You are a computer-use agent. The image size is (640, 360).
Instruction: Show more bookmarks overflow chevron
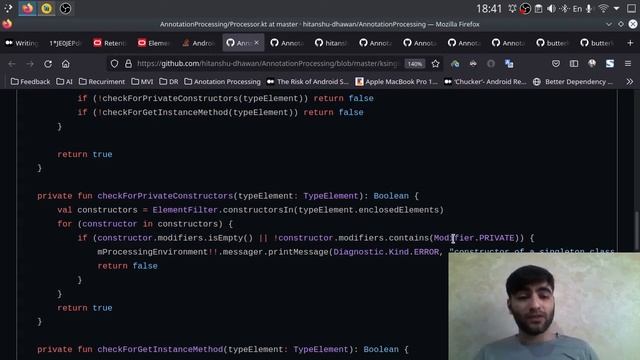[630, 82]
